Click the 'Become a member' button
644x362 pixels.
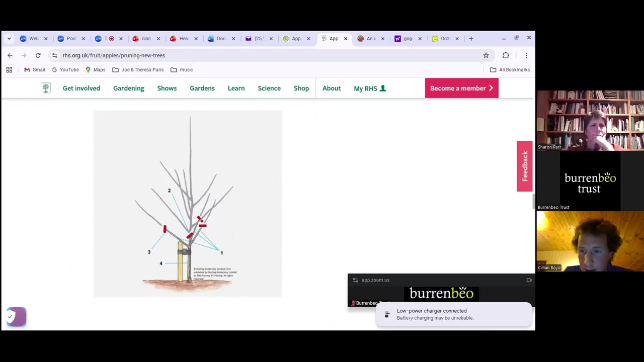coord(462,88)
